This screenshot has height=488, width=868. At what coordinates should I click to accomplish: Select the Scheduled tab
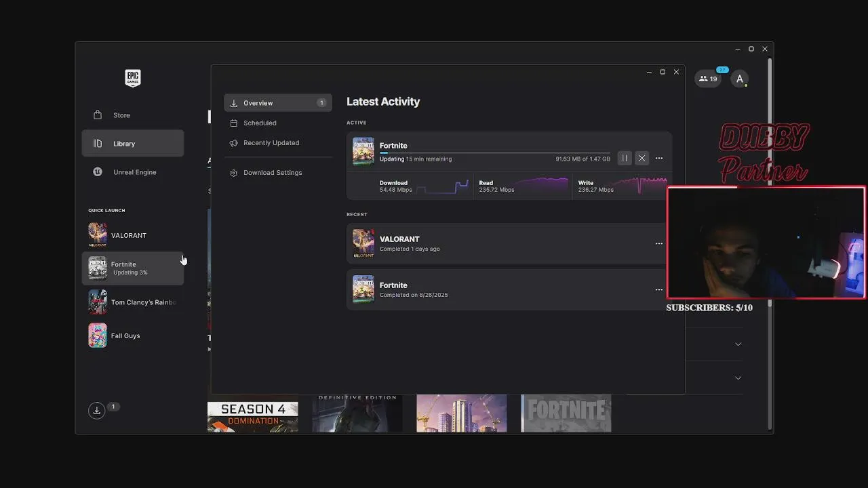click(278, 123)
